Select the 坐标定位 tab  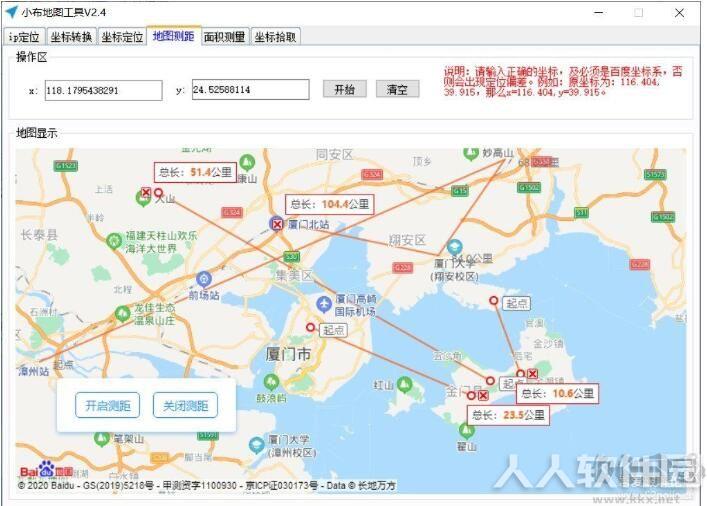(122, 37)
